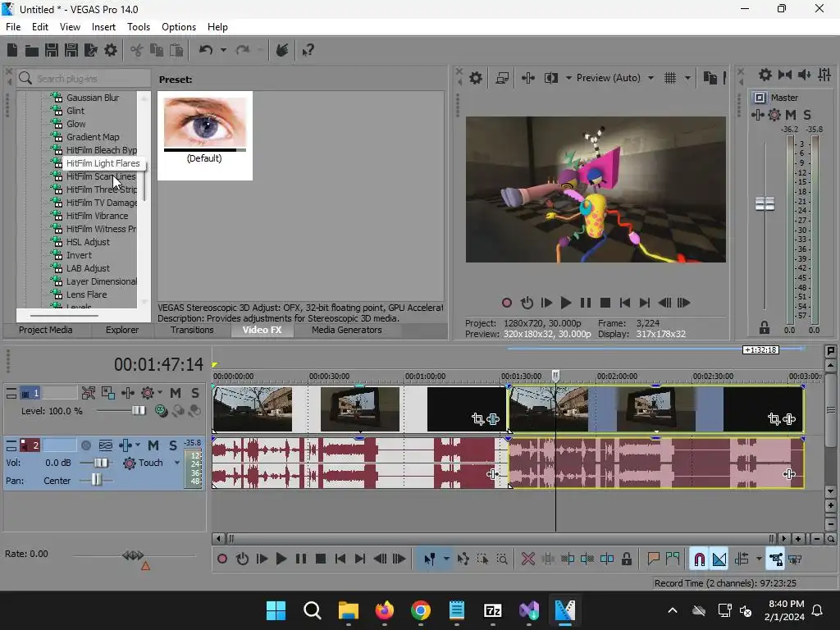The image size is (840, 630).
Task: Click the Normal Edit Tool icon
Action: [x=430, y=559]
